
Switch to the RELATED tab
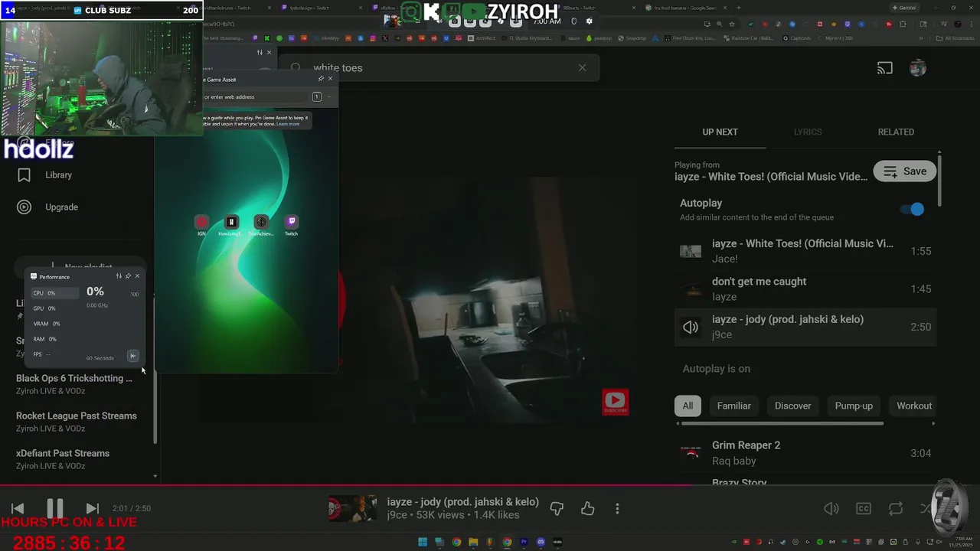pos(896,132)
